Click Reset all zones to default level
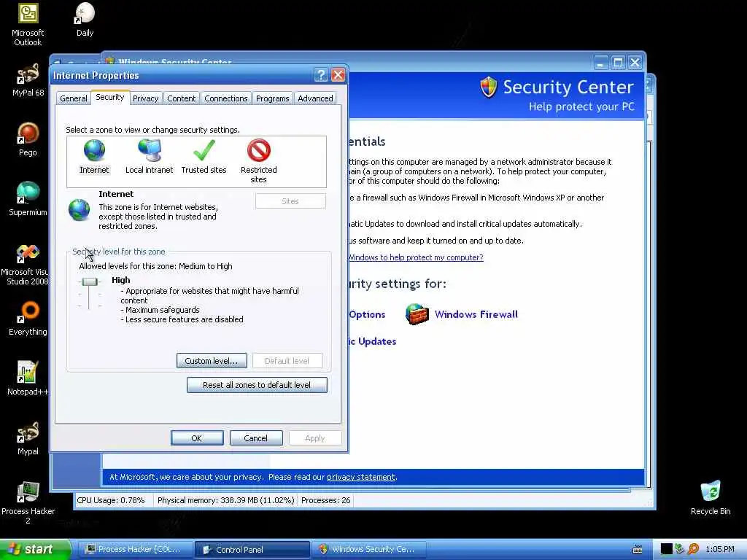The image size is (747, 560). [x=257, y=385]
